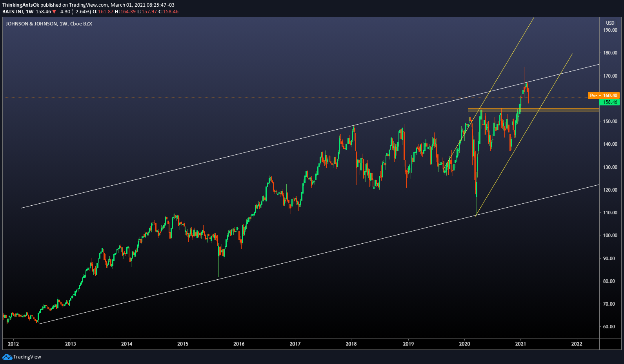Click the 2015 time axis label
This screenshot has height=364, width=624.
pos(183,344)
